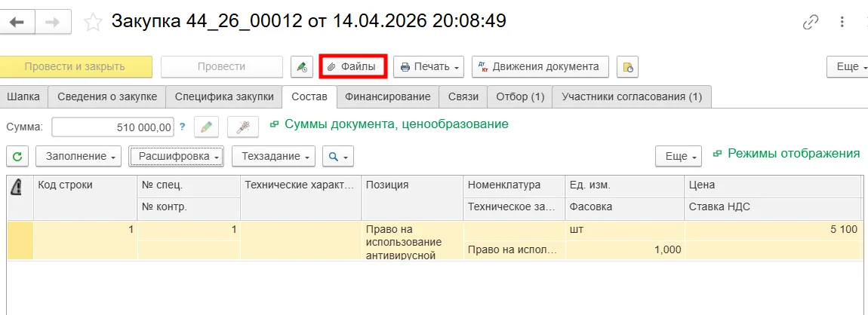Click the Провести button
This screenshot has width=868, height=315.
click(221, 67)
